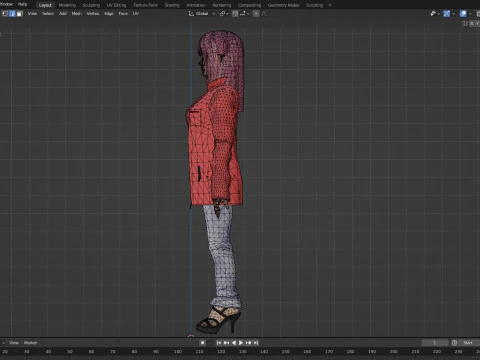Click the Start frame field

[x=469, y=343]
